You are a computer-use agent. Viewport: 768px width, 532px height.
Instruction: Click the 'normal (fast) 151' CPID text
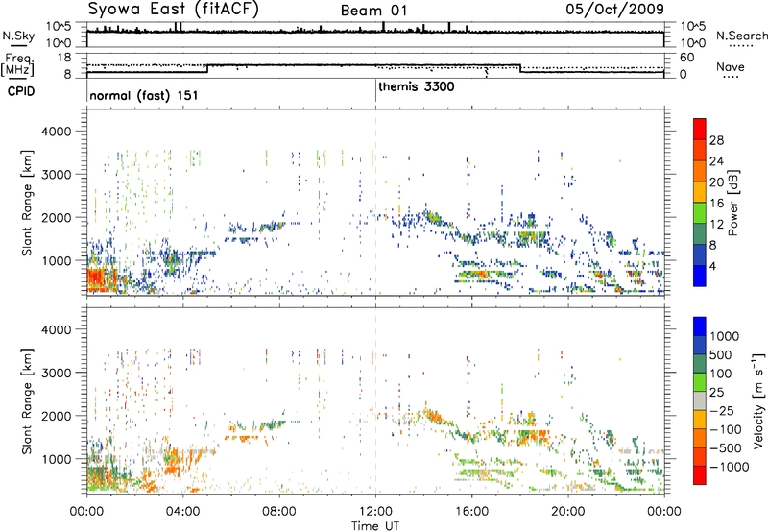[144, 95]
